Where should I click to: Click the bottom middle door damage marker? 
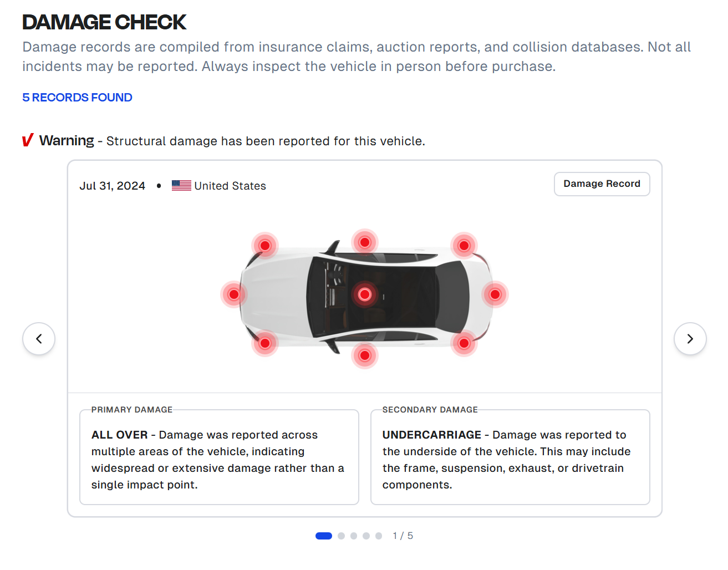pos(365,355)
